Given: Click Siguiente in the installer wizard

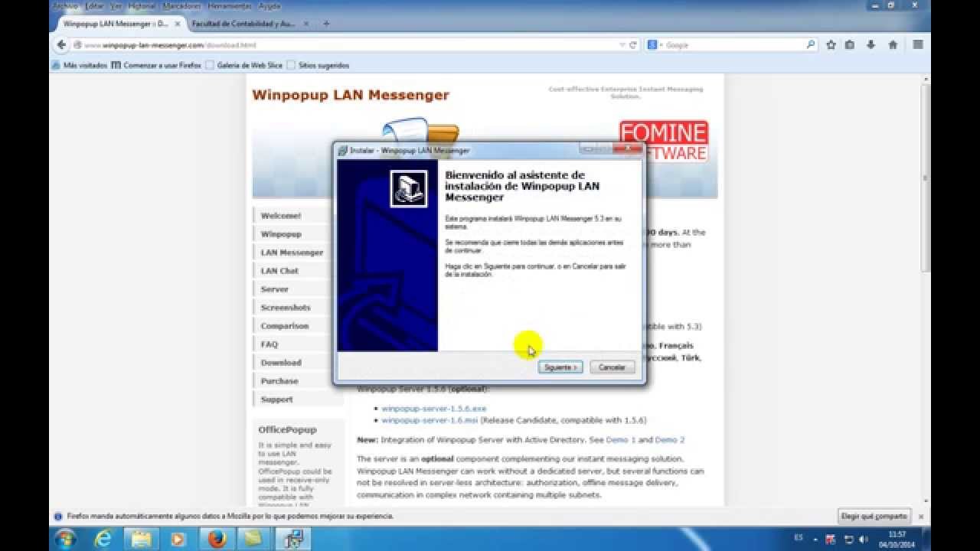Looking at the screenshot, I should click(560, 367).
